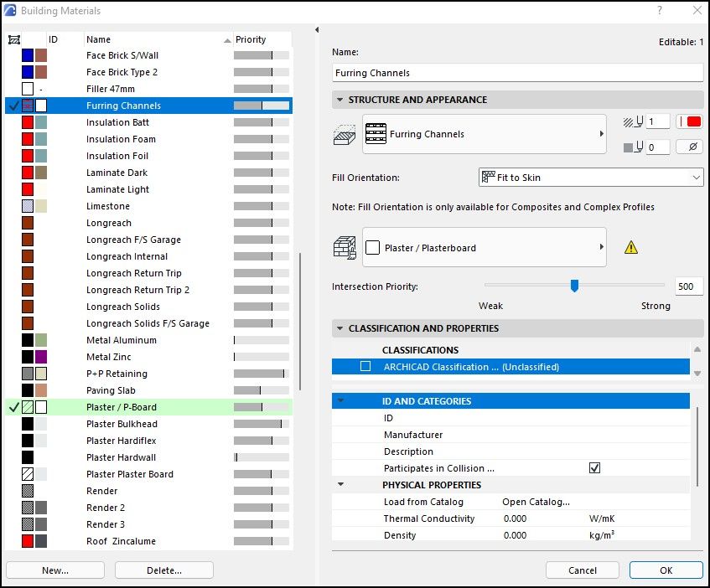Viewport: 710px width, 588px height.
Task: Tick the ARCHICAD Classification checkbox
Action: pyautogui.click(x=365, y=366)
